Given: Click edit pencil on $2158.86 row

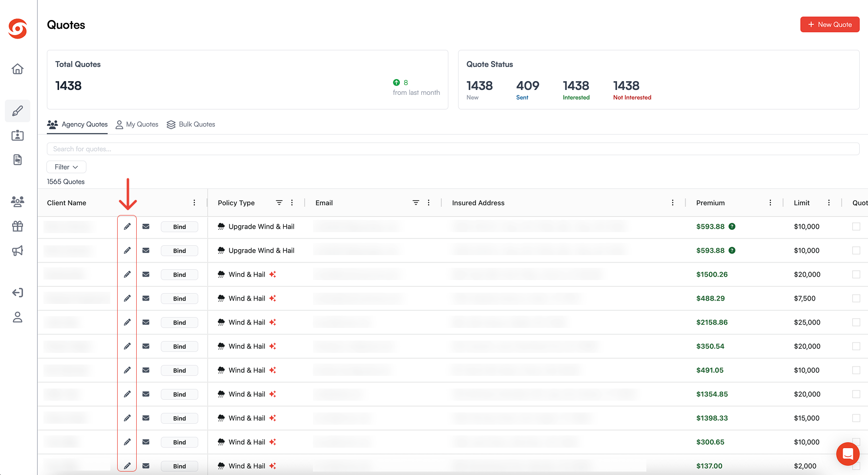Looking at the screenshot, I should pyautogui.click(x=127, y=322).
